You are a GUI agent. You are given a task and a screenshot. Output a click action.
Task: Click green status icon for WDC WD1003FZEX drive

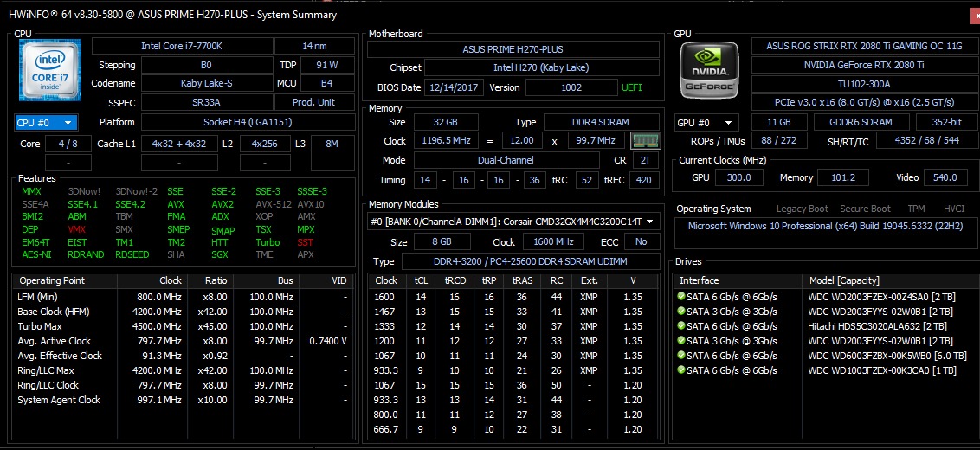[680, 370]
